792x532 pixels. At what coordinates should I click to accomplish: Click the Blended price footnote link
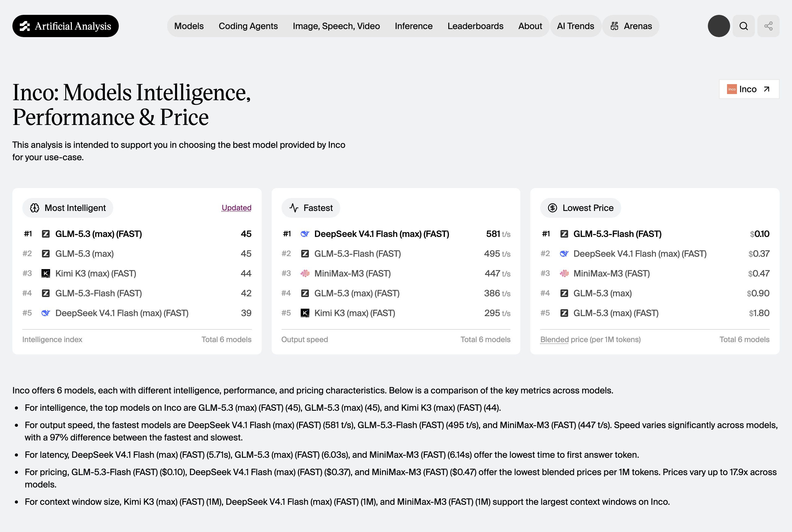point(554,340)
